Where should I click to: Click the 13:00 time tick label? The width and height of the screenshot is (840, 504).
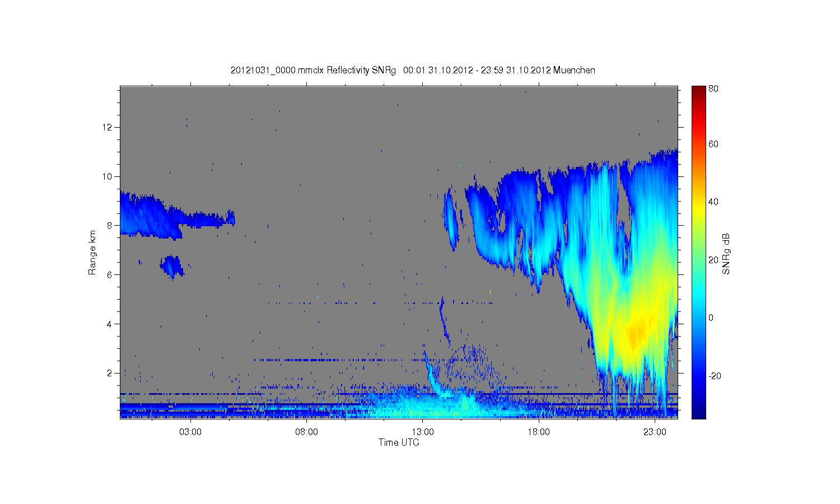(423, 432)
